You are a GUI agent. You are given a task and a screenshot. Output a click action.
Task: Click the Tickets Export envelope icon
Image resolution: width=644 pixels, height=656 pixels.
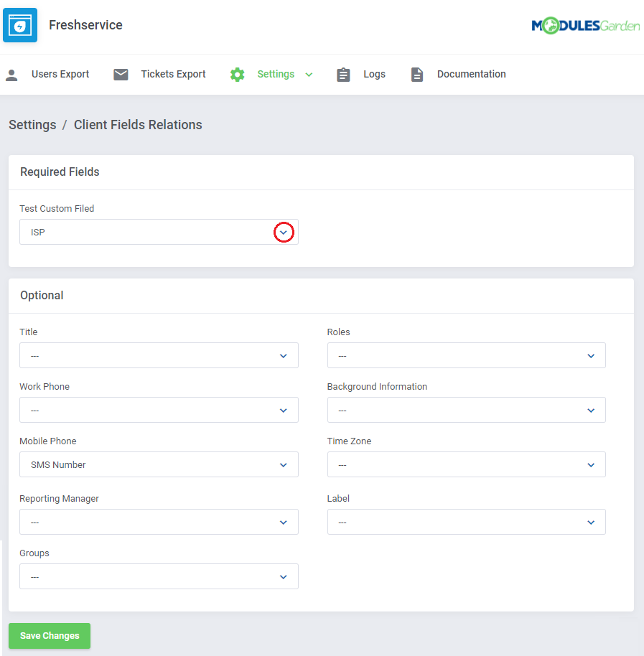pyautogui.click(x=121, y=75)
